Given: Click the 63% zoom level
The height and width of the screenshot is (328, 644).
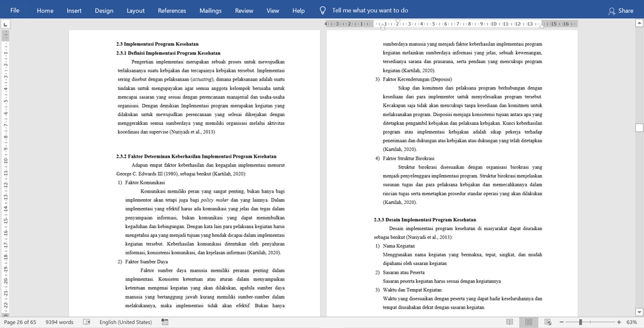Looking at the screenshot, I should 632,322.
